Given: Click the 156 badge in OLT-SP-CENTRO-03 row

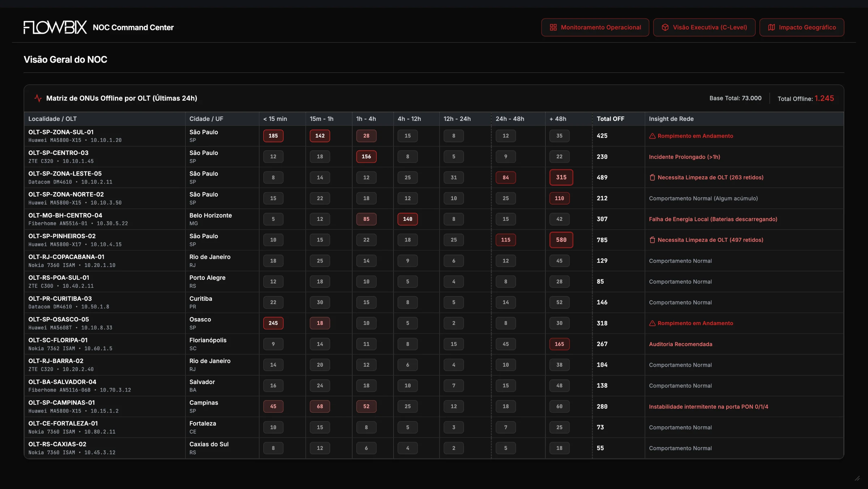Looking at the screenshot, I should [x=366, y=157].
